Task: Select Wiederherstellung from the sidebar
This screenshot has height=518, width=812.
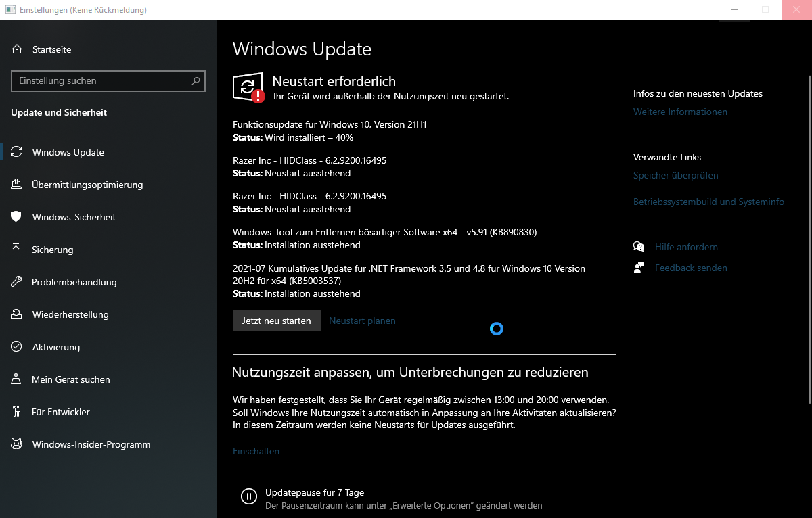Action: pyautogui.click(x=70, y=314)
